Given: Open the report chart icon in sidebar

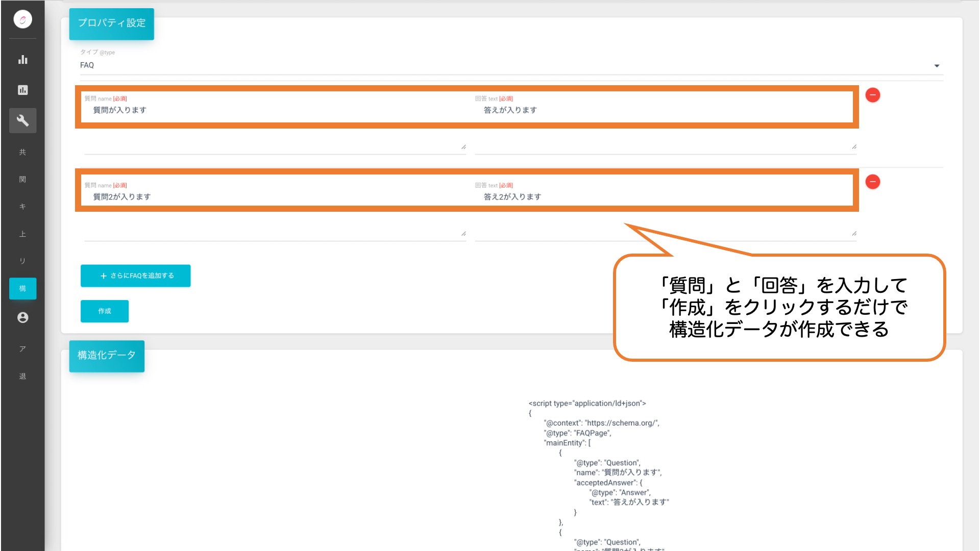Looking at the screenshot, I should (x=22, y=90).
